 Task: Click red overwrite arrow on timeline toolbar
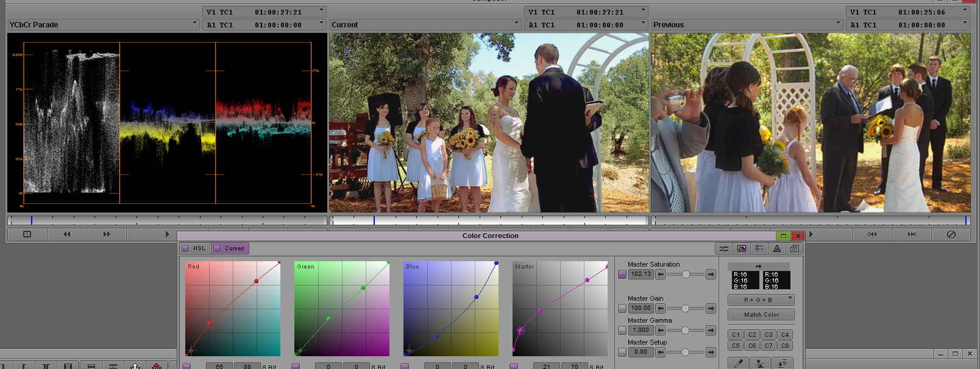pos(156,366)
